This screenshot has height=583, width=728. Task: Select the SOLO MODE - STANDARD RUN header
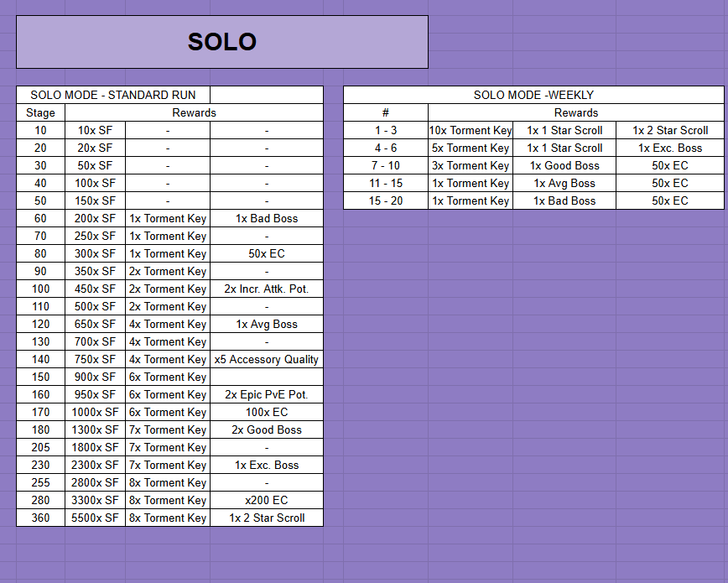(113, 95)
